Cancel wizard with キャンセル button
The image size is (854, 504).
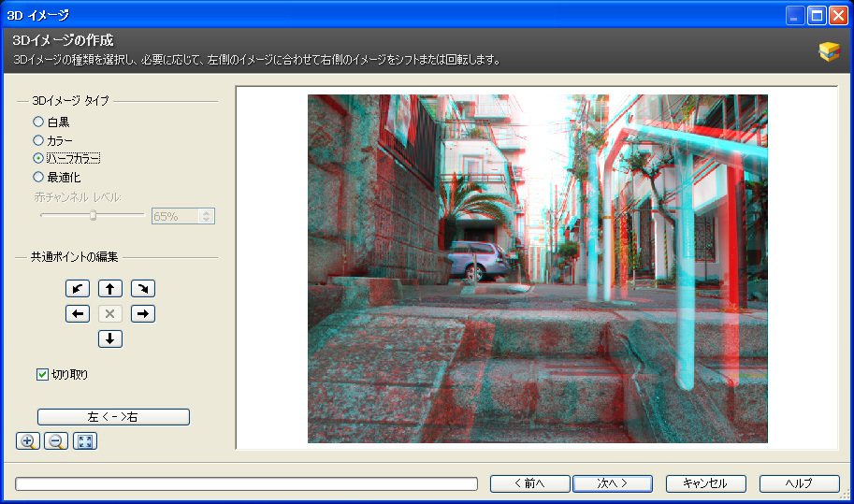click(706, 483)
